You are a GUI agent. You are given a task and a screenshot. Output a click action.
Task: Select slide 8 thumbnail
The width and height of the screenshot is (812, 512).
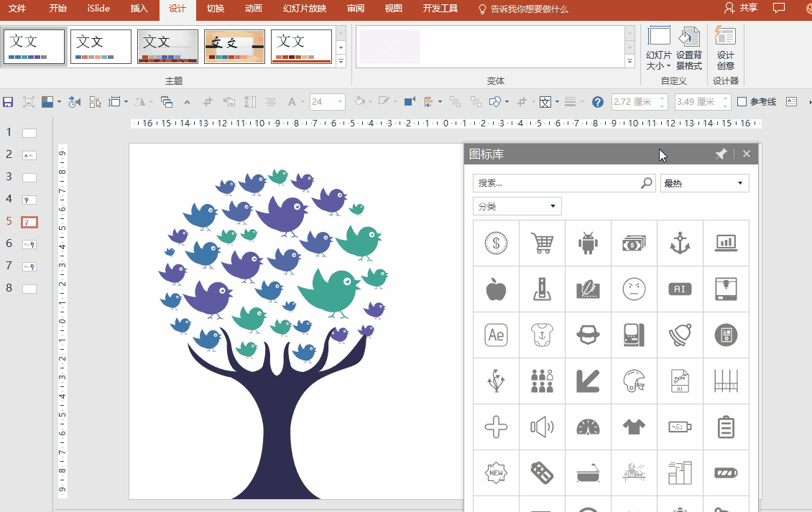[x=29, y=289]
